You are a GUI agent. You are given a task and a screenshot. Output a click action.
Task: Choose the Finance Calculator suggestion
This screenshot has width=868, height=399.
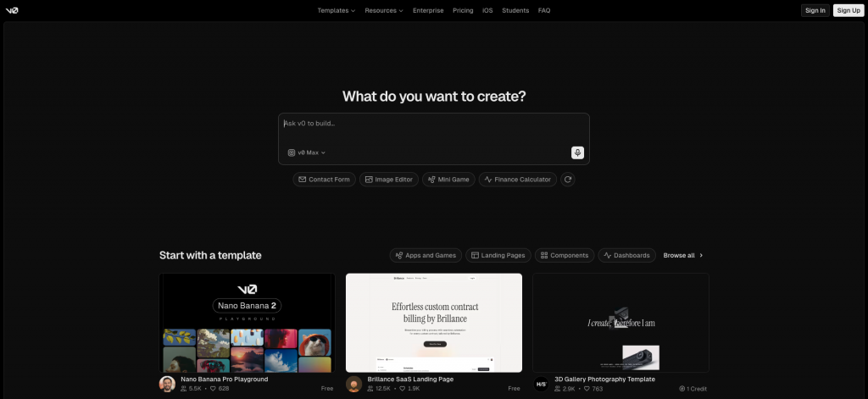(518, 180)
